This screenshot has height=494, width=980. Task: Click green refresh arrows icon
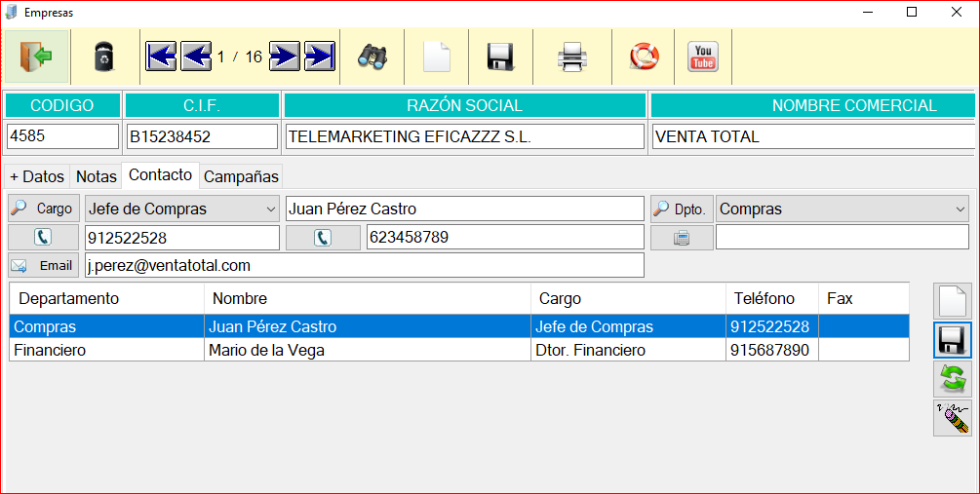pyautogui.click(x=953, y=379)
